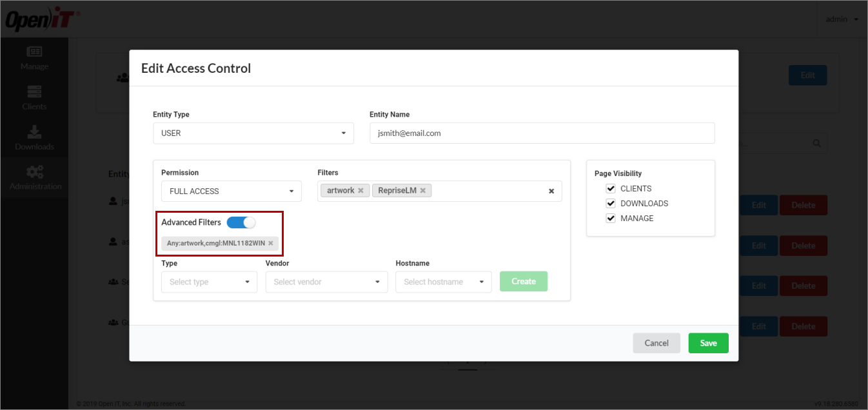The image size is (868, 410).
Task: Click into the Entity Name field
Action: click(x=542, y=133)
